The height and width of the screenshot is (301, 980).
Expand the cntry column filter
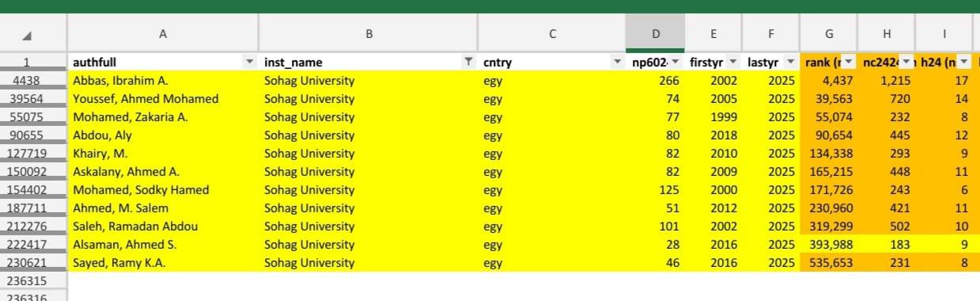[617, 62]
